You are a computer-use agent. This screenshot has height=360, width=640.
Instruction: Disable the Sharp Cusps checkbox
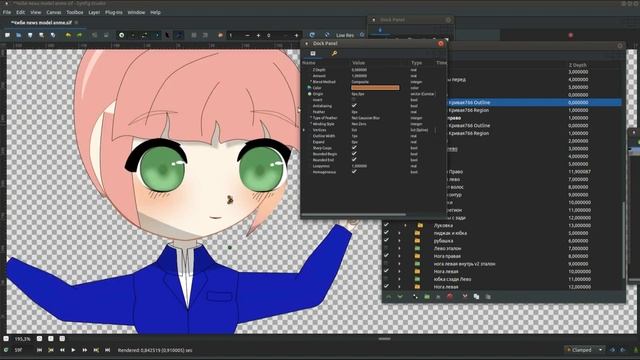click(x=354, y=148)
